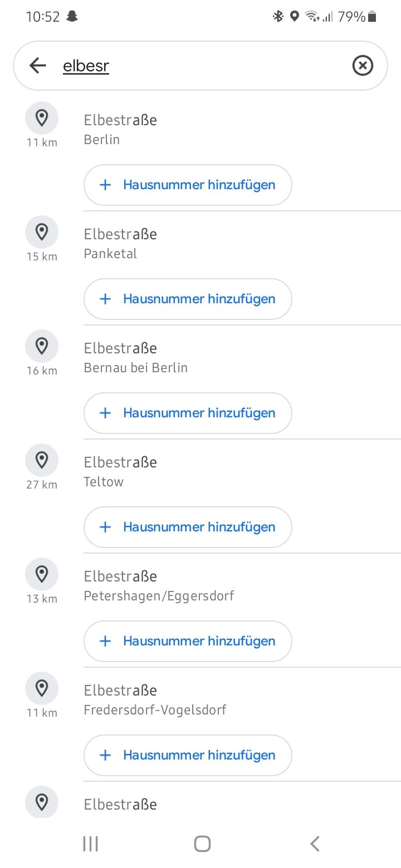Tap 'Hausnummer hinzufügen' under Teltow

(188, 527)
